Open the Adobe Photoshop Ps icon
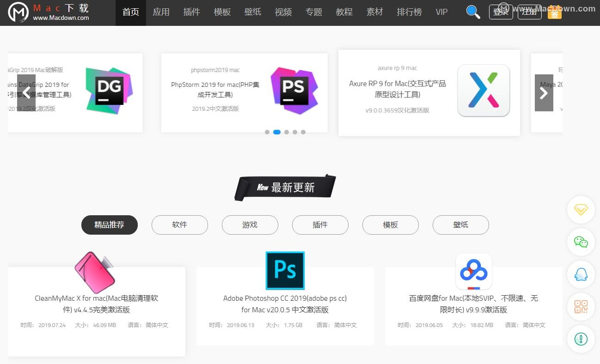Image resolution: width=600 pixels, height=364 pixels. (x=285, y=271)
